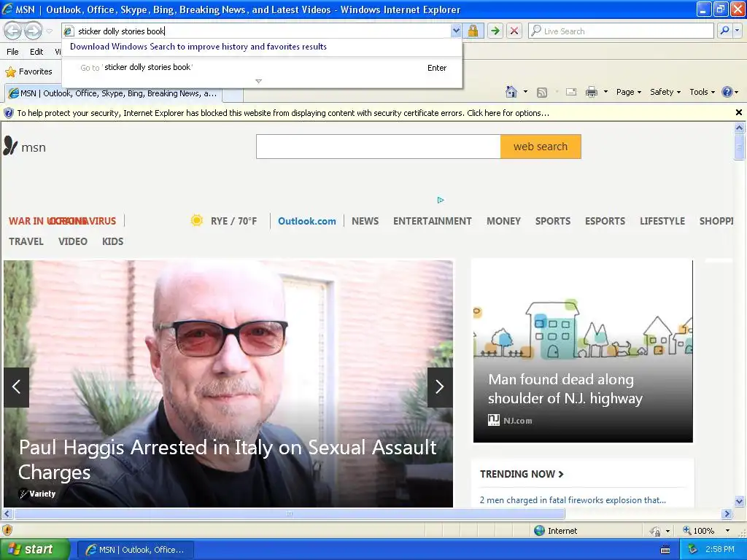
Task: Click the red Stop button
Action: pos(514,31)
